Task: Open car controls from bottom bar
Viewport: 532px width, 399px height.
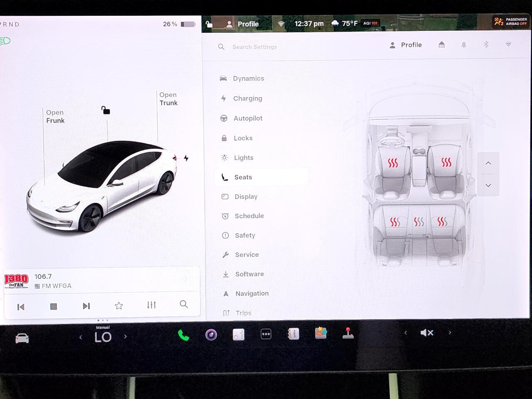Action: (x=22, y=339)
